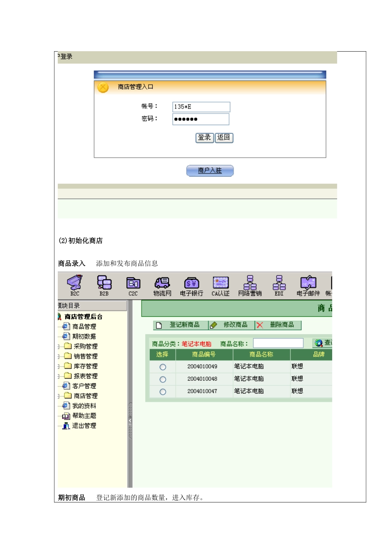Click the 删除商品 red X icon

[x=260, y=325]
